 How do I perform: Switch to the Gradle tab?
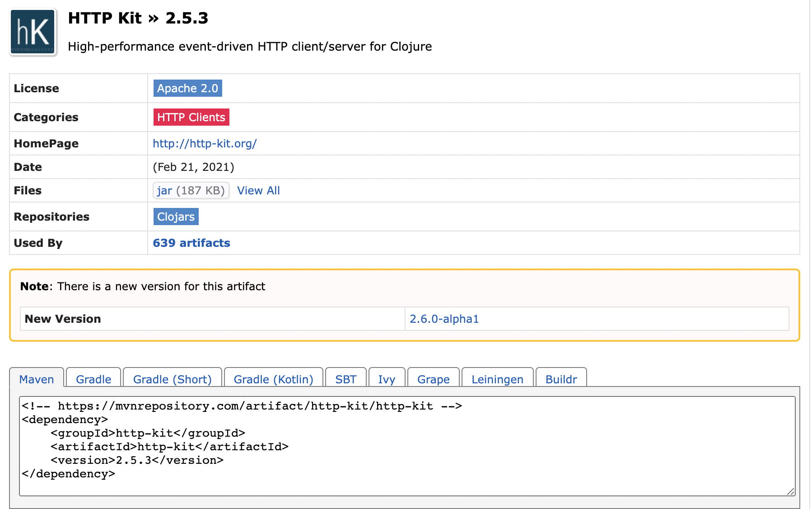[x=93, y=379]
